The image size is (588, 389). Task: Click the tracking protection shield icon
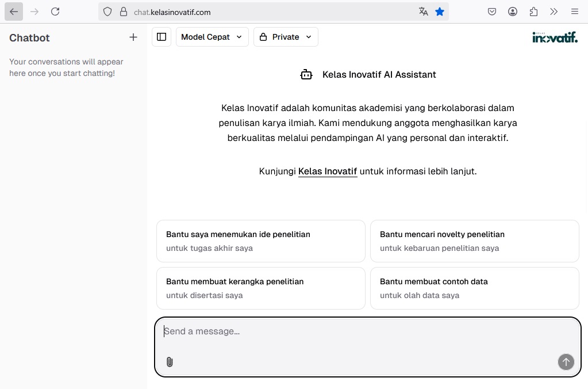coord(107,12)
